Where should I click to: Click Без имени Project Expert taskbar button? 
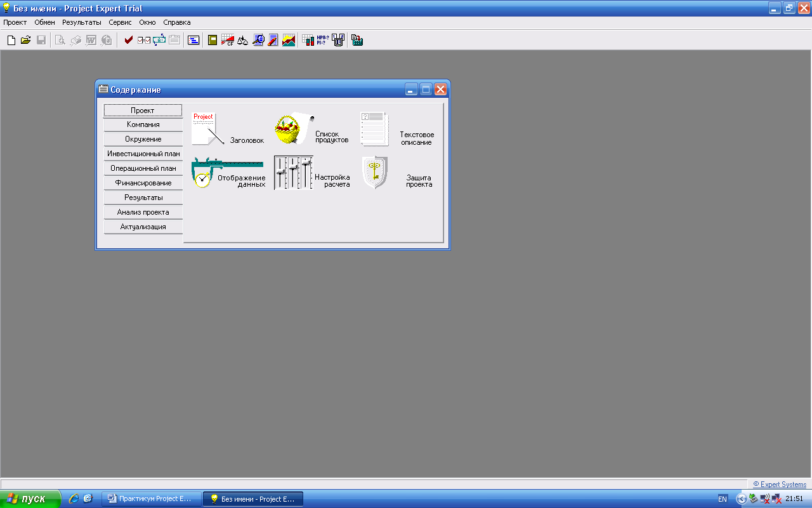[x=252, y=499]
